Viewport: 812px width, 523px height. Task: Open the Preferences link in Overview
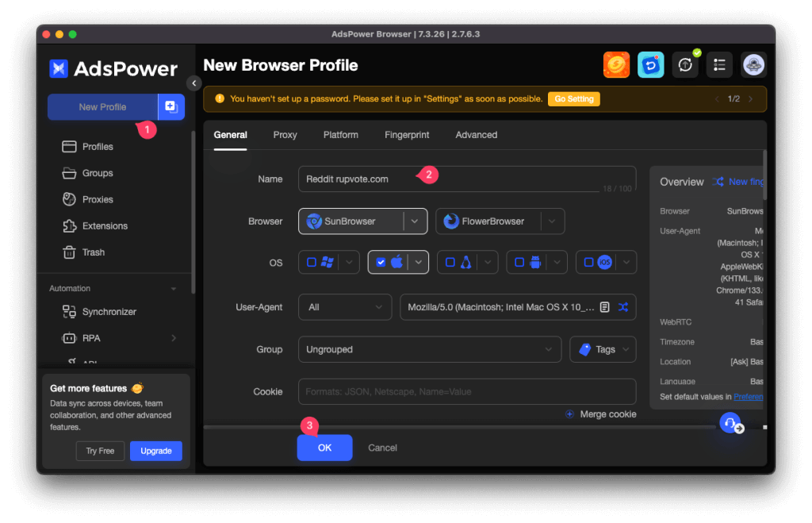click(x=749, y=397)
